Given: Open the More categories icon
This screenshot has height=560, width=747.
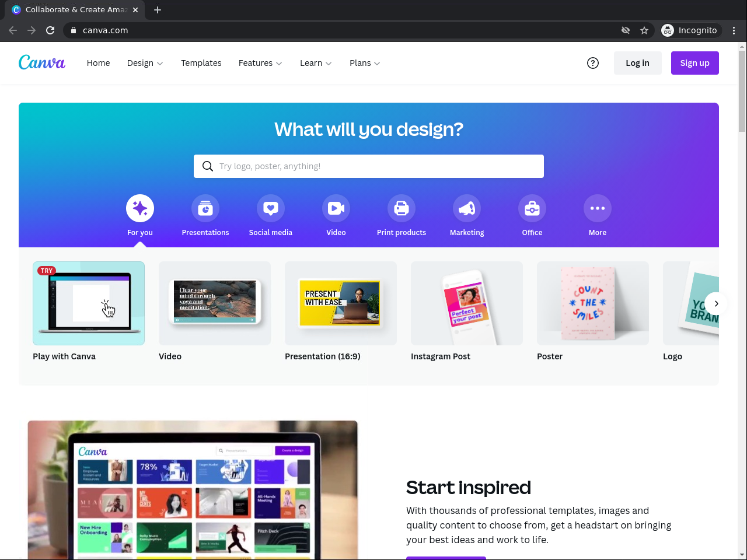Looking at the screenshot, I should pyautogui.click(x=598, y=208).
